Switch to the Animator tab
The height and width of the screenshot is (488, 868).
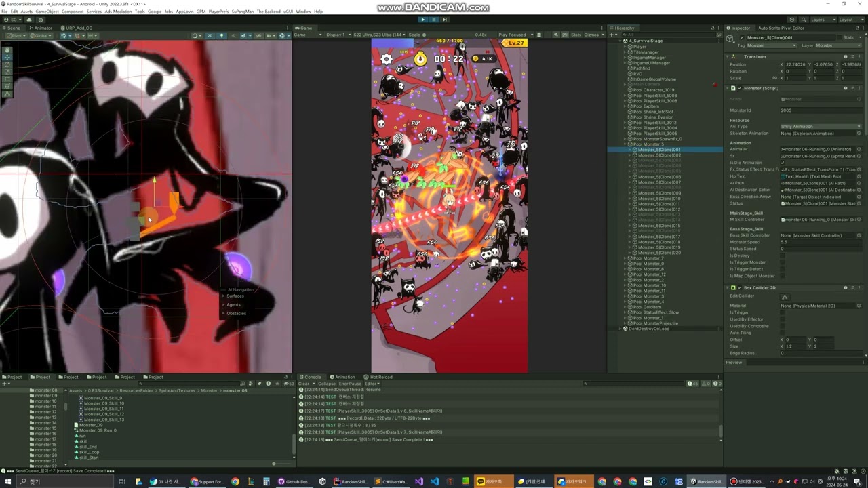[41, 28]
